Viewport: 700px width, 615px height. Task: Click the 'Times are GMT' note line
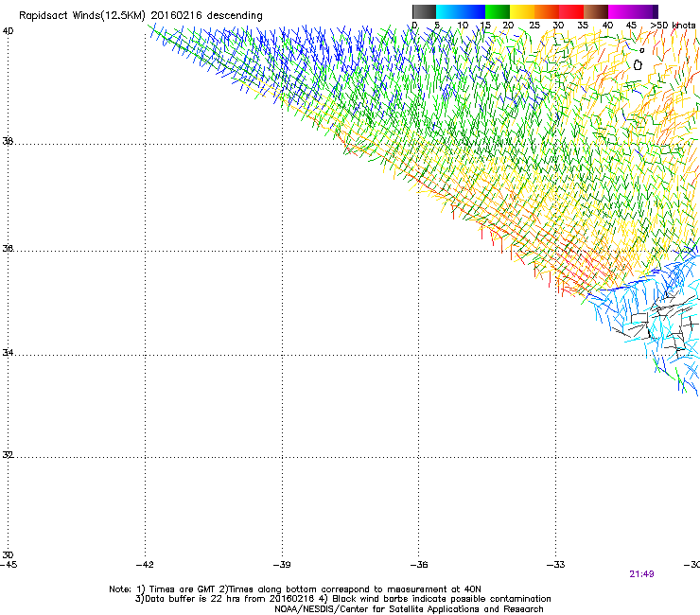(x=295, y=589)
